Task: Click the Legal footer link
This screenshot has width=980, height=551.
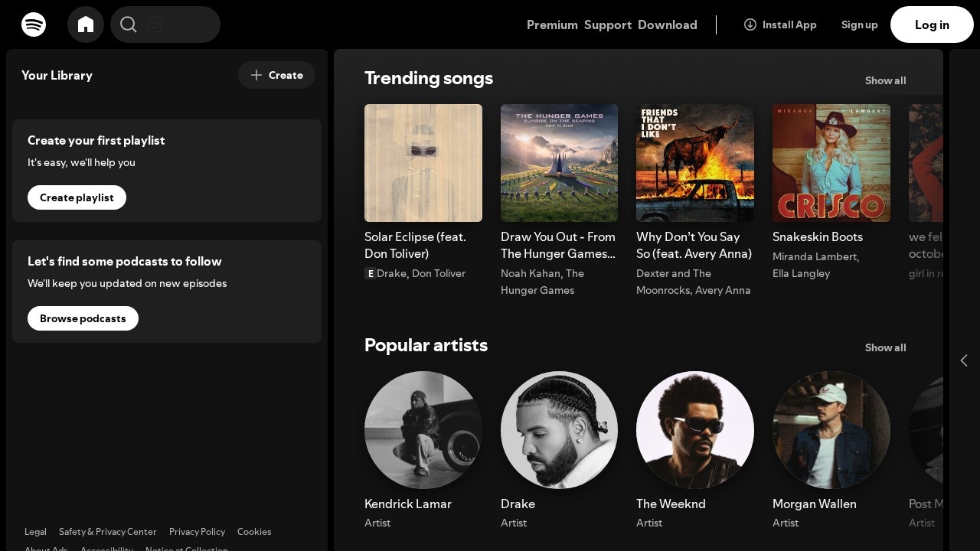Action: point(35,531)
